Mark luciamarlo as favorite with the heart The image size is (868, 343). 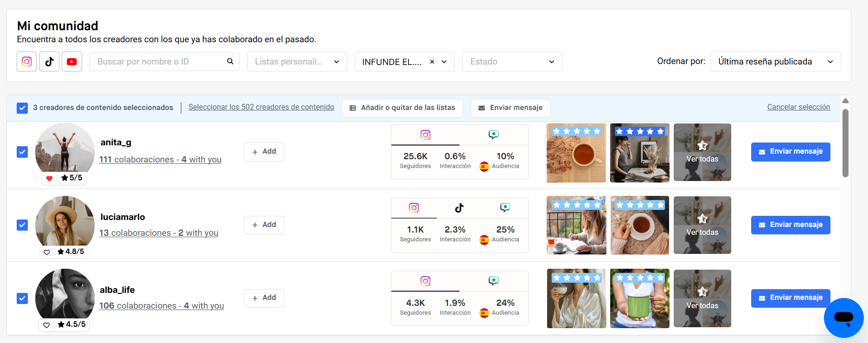tap(47, 252)
